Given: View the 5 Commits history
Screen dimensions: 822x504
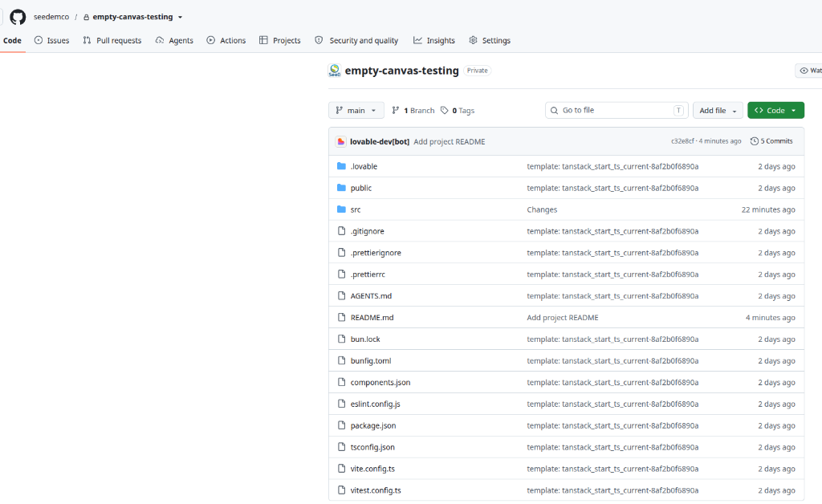Looking at the screenshot, I should (771, 141).
